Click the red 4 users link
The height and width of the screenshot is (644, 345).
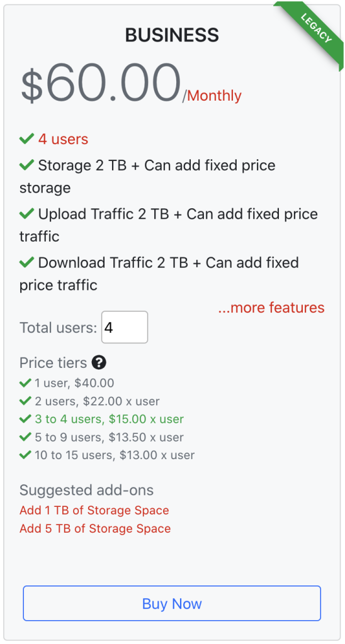coord(64,139)
